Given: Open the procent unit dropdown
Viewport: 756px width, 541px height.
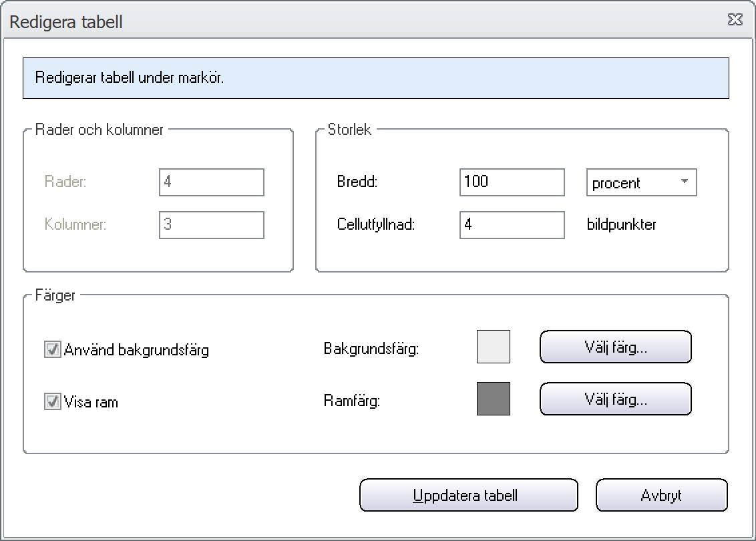Looking at the screenshot, I should [641, 182].
